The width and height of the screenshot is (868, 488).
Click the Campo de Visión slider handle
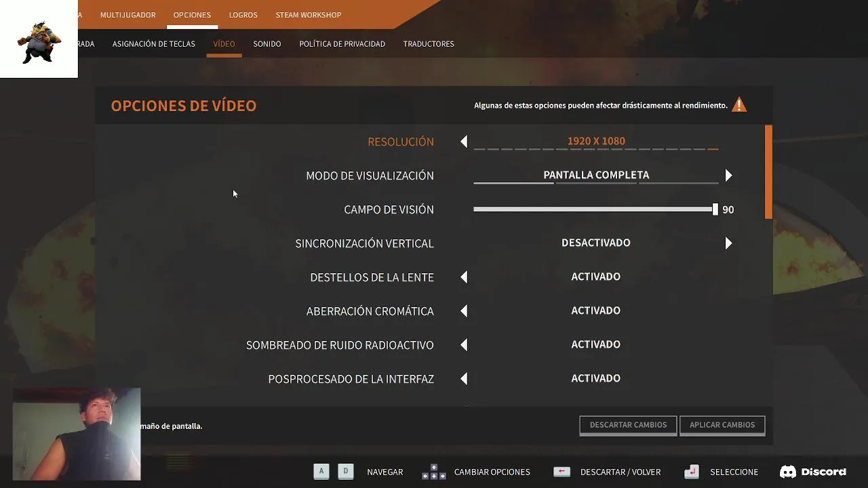click(715, 209)
